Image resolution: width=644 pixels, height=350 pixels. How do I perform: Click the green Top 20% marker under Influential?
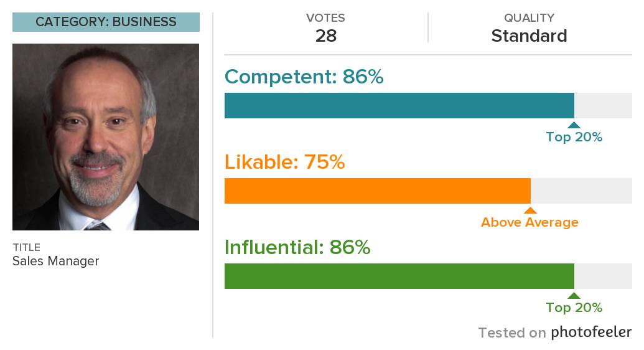[x=574, y=296]
